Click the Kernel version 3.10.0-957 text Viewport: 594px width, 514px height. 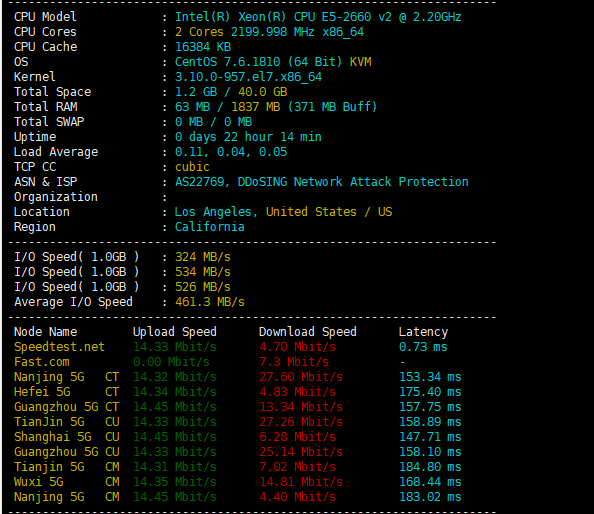coord(248,77)
